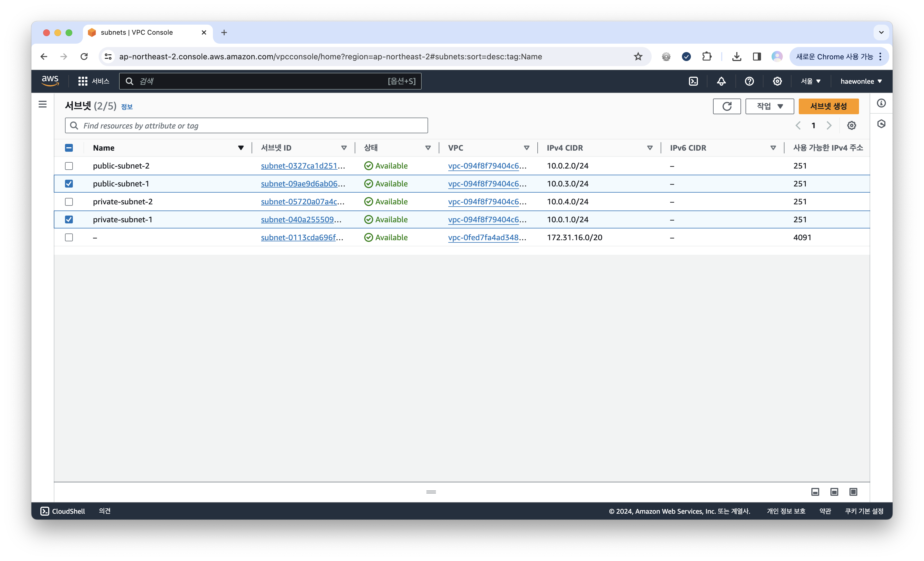Uncheck the private-subnet-1 checkbox

click(69, 219)
